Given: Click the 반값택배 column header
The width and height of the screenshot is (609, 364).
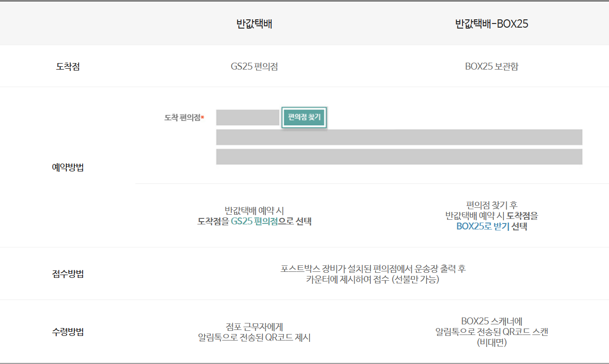Looking at the screenshot, I should tap(254, 24).
